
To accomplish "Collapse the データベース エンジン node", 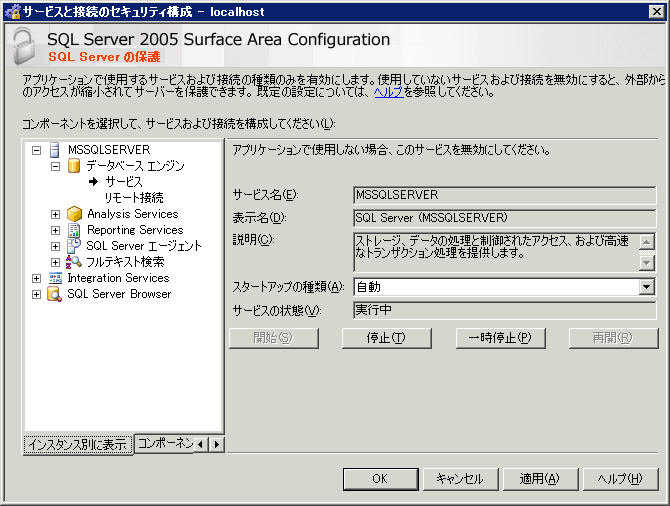I will click(55, 166).
